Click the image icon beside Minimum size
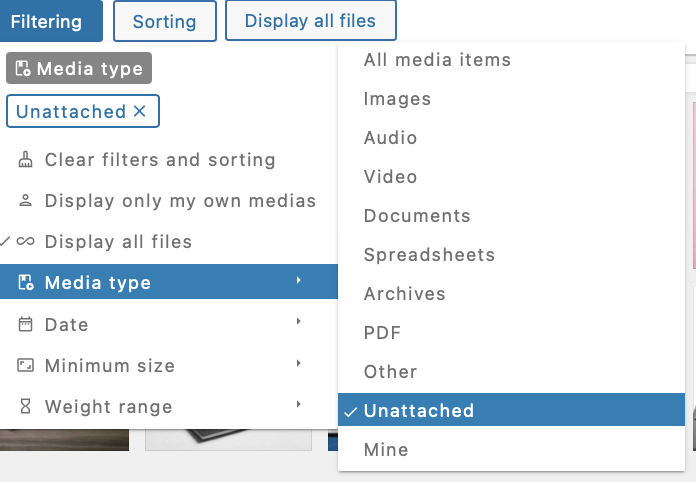696x482 pixels. (25, 366)
